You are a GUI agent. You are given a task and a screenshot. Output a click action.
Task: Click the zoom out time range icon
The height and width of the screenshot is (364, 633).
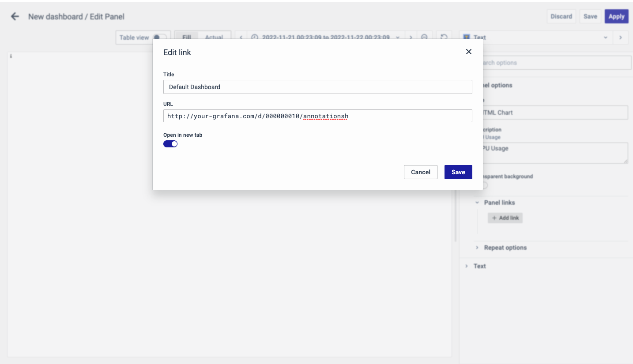(x=424, y=38)
